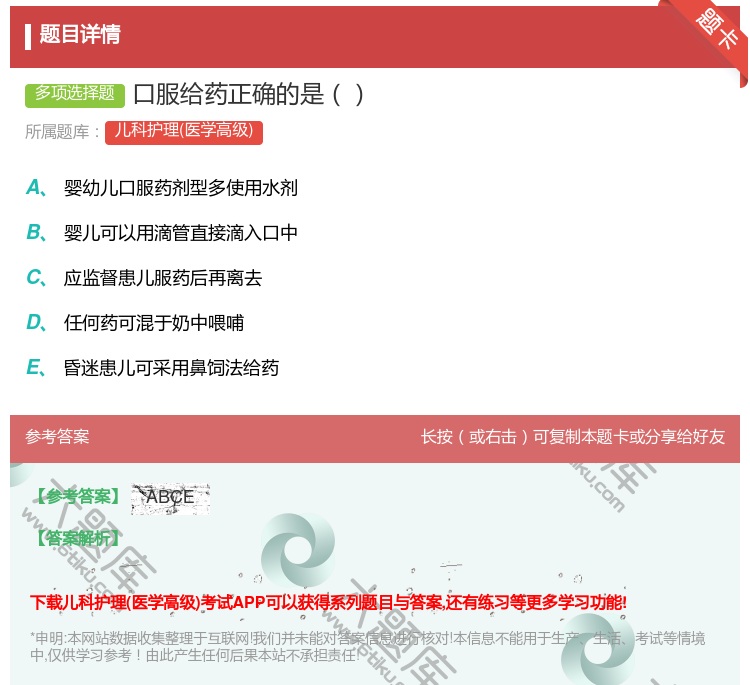Click the question text 口服给药正确的是

(x=248, y=94)
